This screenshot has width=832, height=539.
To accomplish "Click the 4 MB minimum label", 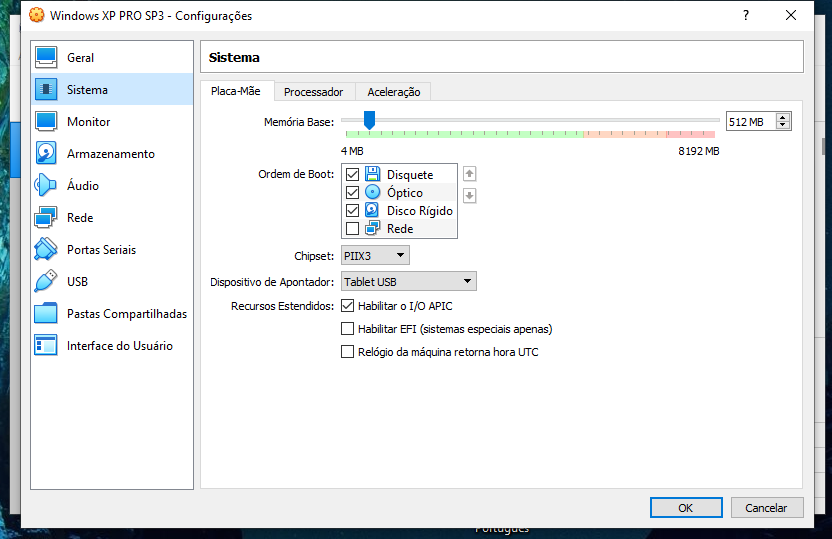I will (x=352, y=151).
